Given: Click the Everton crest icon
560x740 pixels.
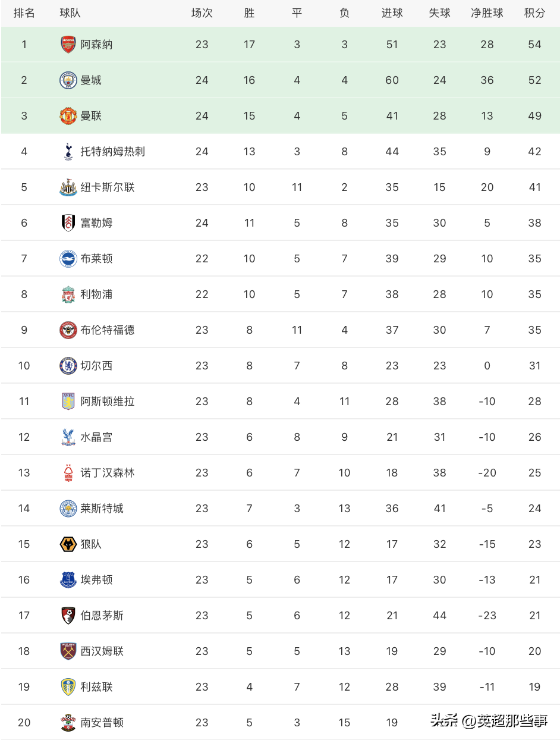Looking at the screenshot, I should click(68, 580).
